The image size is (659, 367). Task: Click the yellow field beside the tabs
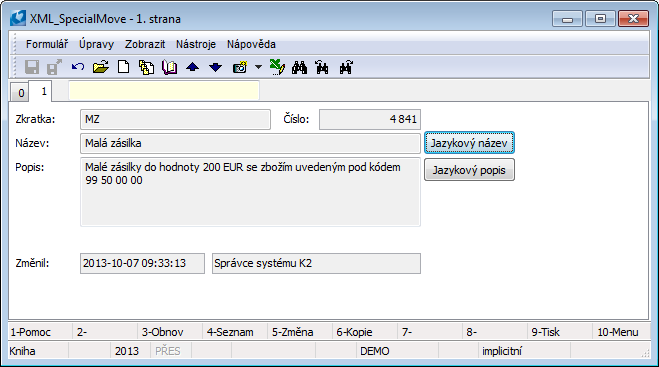(164, 90)
